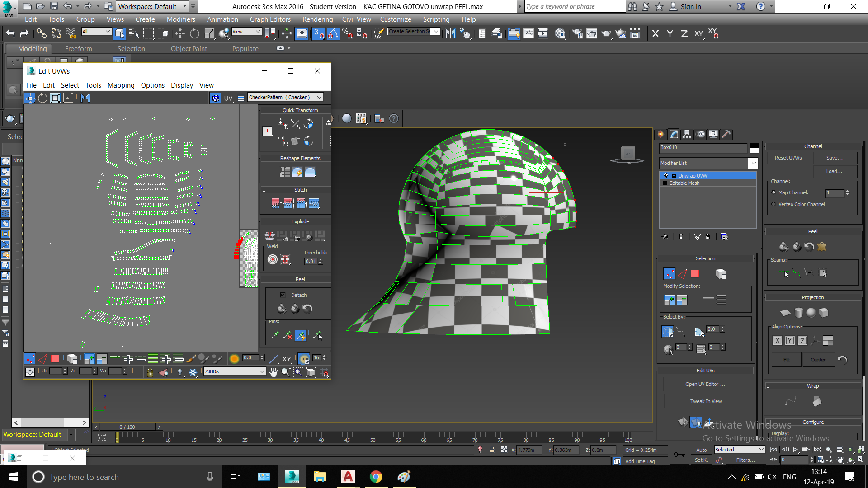Toggle 3D Snaps in the main toolbar
The width and height of the screenshot is (868, 488).
pos(319,33)
